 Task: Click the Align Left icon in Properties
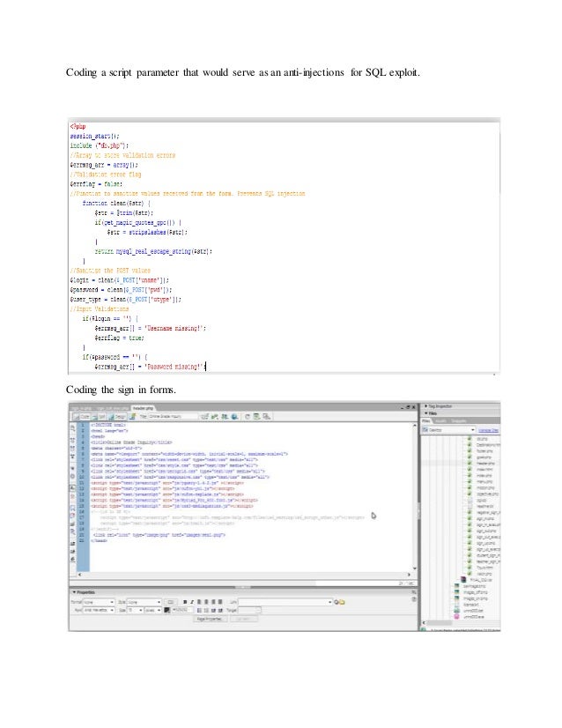coord(199,602)
